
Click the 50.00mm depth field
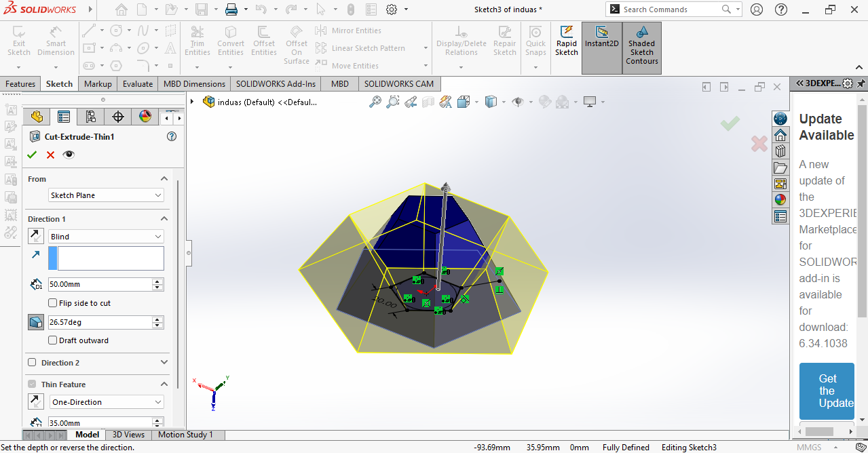coord(100,285)
